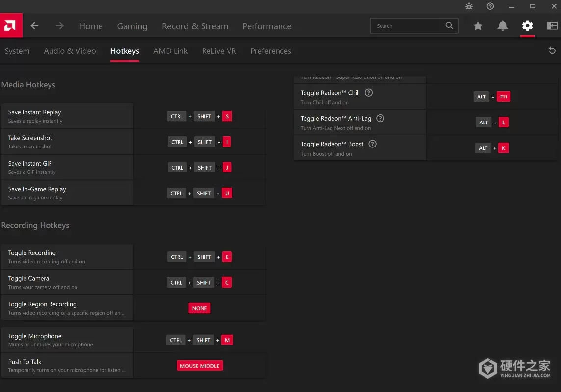Open the ReLive VR tab
Image resolution: width=561 pixels, height=392 pixels.
coord(219,51)
